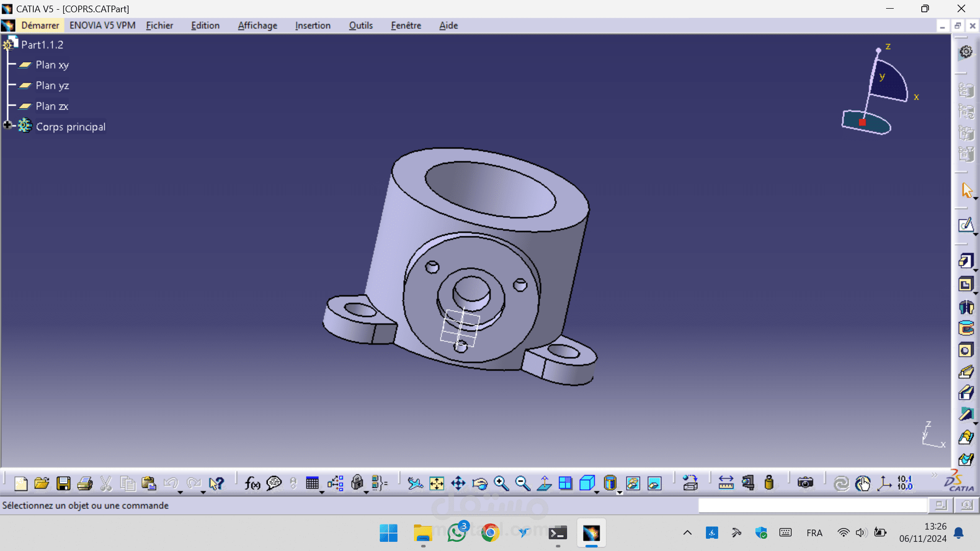Open the quick view cube dropdown arrow
Image resolution: width=980 pixels, height=551 pixels.
click(x=597, y=493)
